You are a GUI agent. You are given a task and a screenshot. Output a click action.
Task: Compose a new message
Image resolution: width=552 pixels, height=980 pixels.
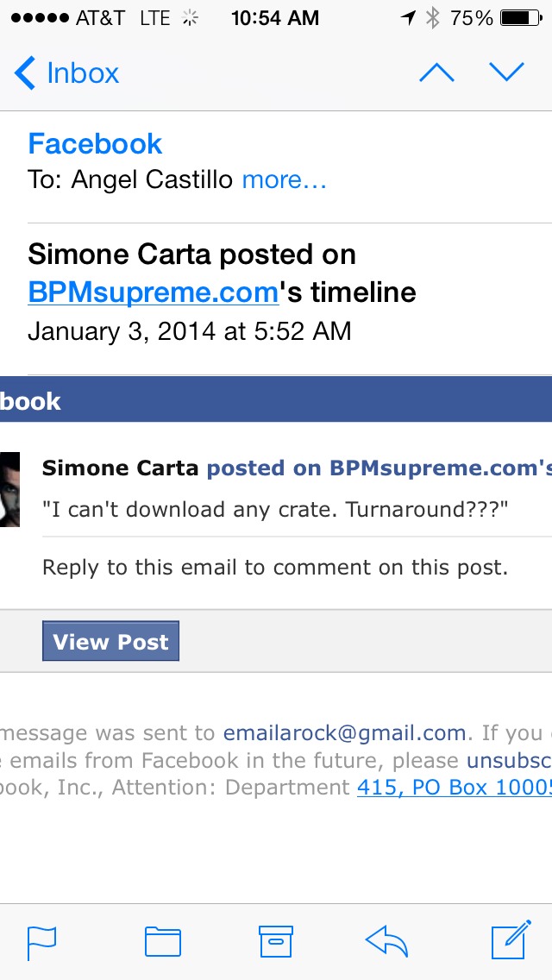tap(510, 940)
